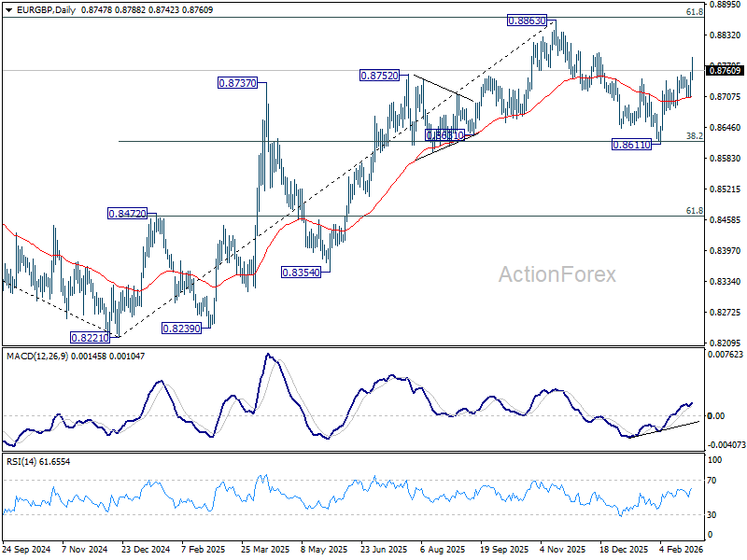Screen dimensions: 747x560
Task: Select the 4 Nov 2025 date marker
Action: coord(564,550)
